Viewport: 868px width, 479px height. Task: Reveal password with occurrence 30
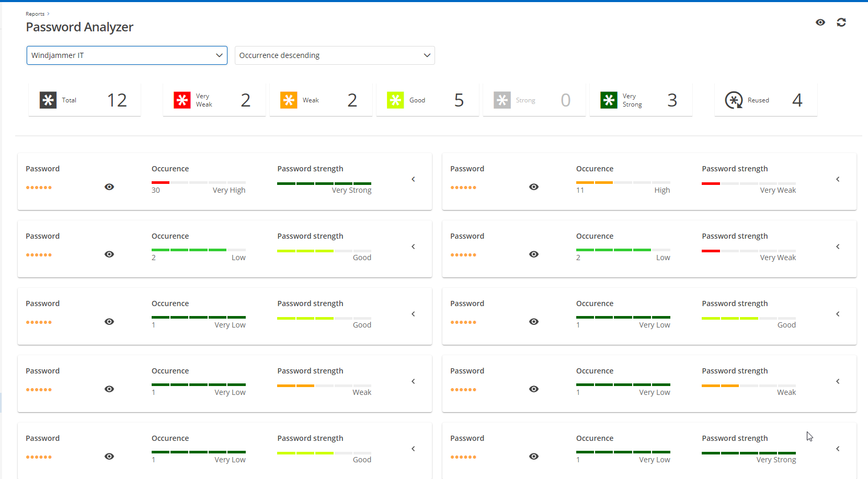pyautogui.click(x=109, y=187)
